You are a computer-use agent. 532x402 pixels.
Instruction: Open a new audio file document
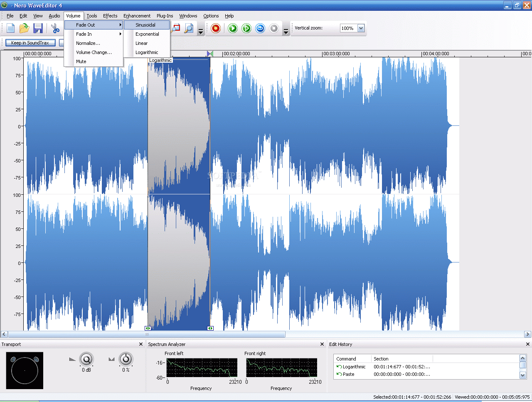point(10,28)
